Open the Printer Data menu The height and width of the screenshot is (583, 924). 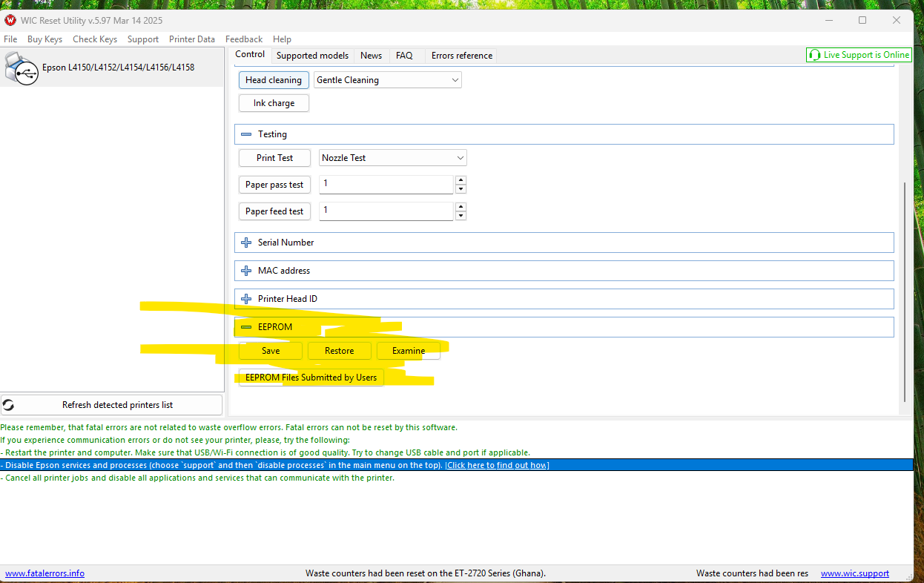[x=192, y=39]
